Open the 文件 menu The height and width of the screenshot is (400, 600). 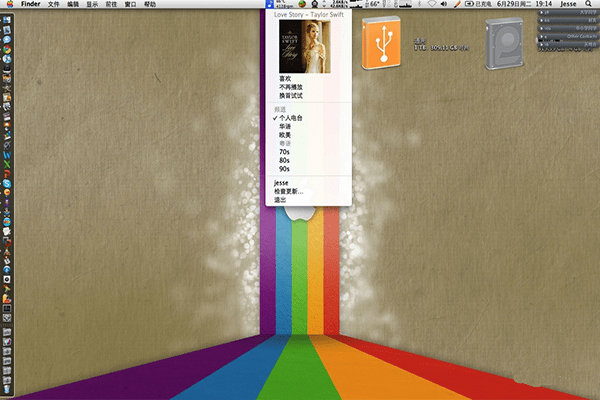(x=54, y=4)
